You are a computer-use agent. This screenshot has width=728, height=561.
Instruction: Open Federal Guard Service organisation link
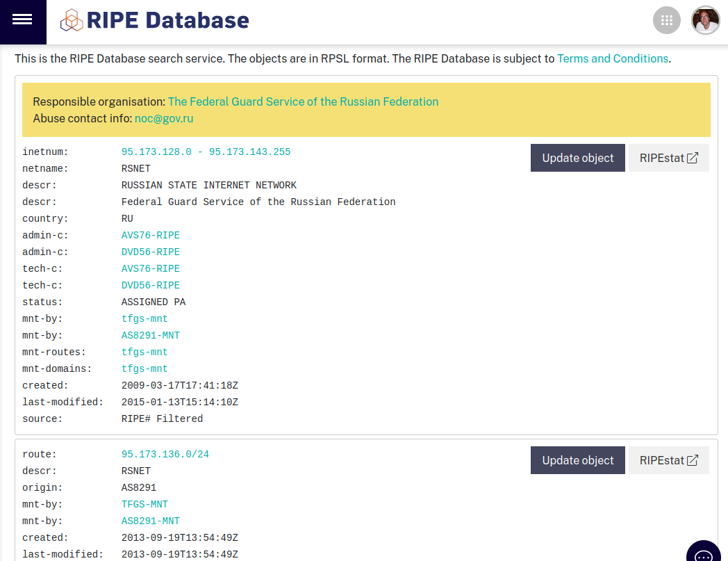pos(303,101)
